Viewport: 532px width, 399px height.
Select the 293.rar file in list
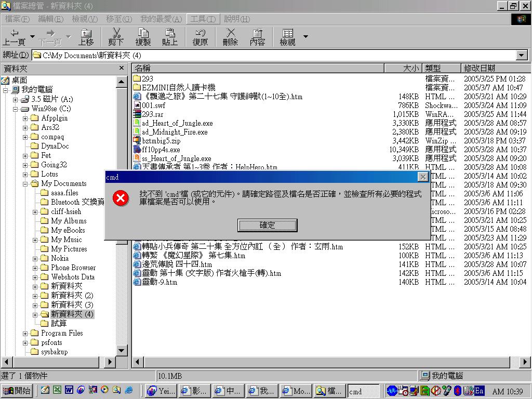pos(149,114)
